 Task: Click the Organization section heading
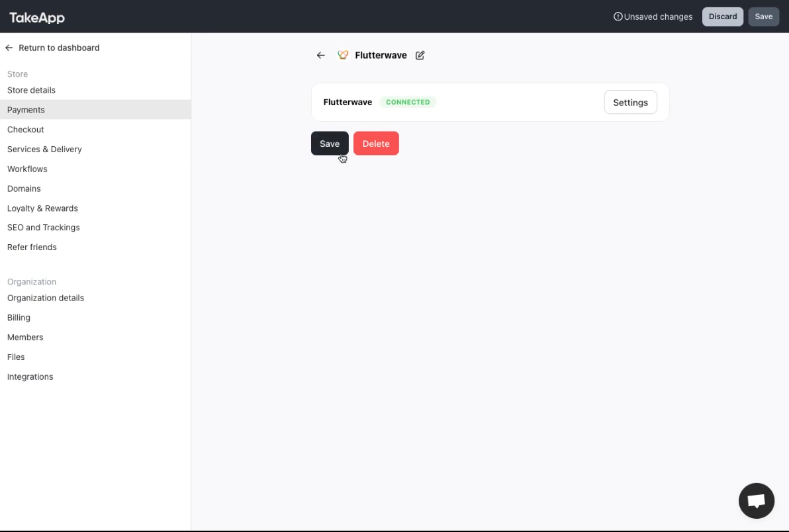point(32,282)
